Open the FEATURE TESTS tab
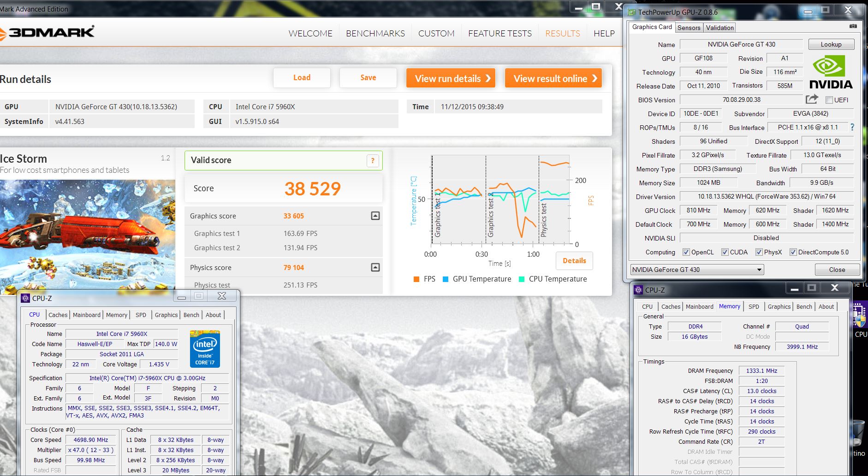Viewport: 868px width, 476px height. pos(500,33)
